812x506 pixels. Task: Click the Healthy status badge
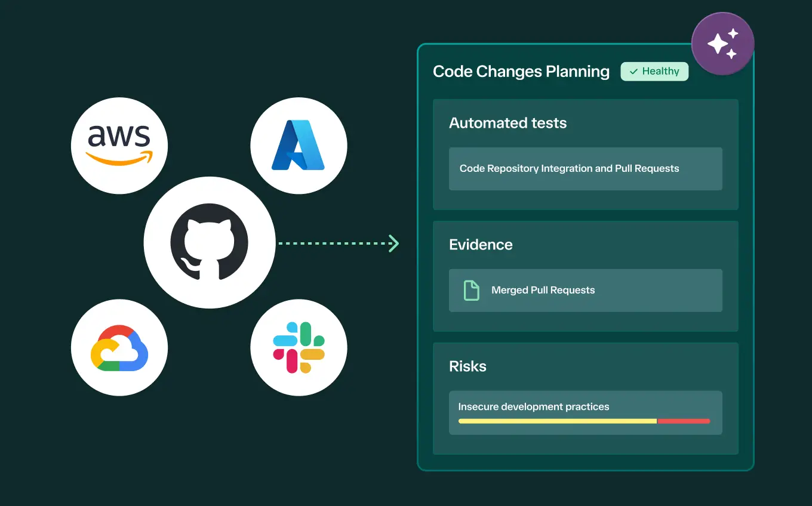[x=654, y=72]
